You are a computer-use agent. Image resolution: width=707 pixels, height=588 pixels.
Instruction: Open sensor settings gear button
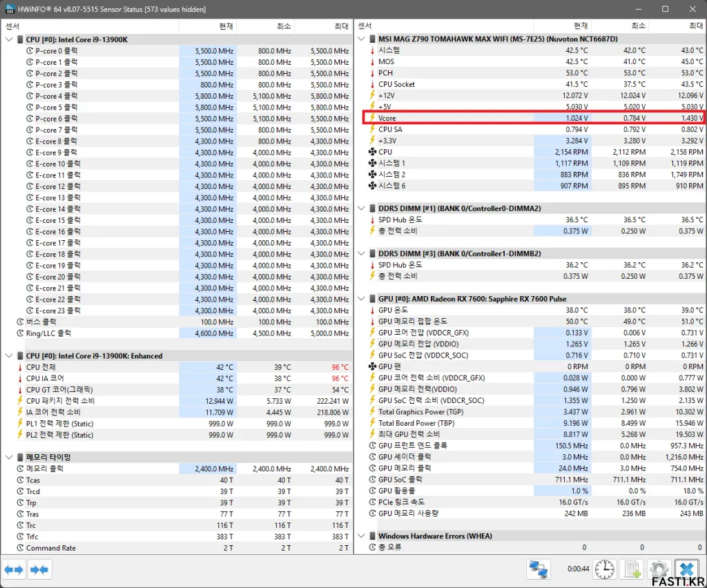pyautogui.click(x=658, y=569)
